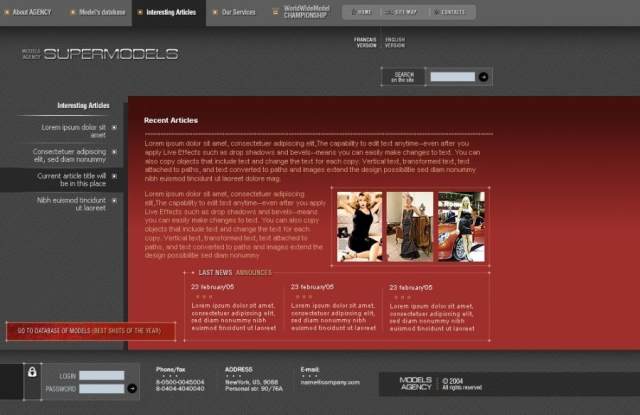Click the About AGENCY square bullet icon
This screenshot has width=640, height=415.
pos(7,12)
